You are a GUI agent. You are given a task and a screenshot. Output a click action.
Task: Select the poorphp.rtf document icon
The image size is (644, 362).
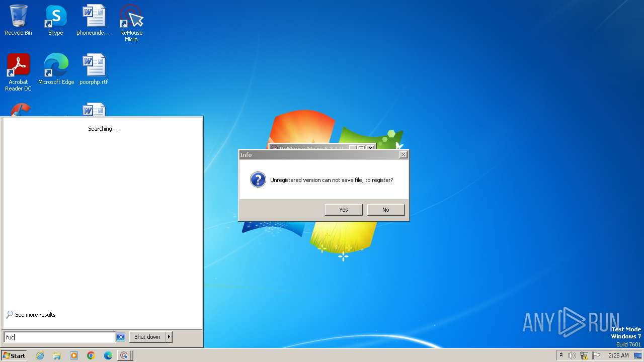point(94,69)
